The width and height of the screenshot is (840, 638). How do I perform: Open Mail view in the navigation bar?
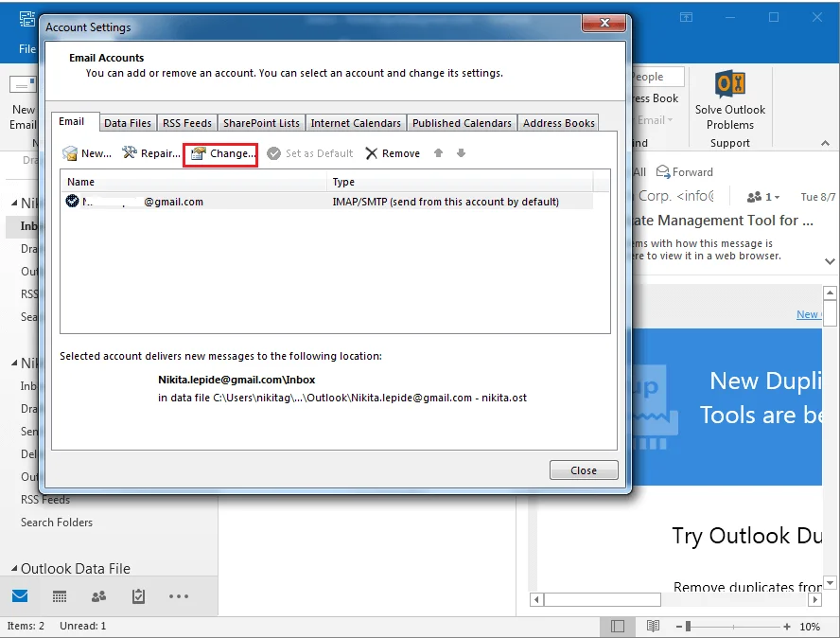pyautogui.click(x=20, y=595)
